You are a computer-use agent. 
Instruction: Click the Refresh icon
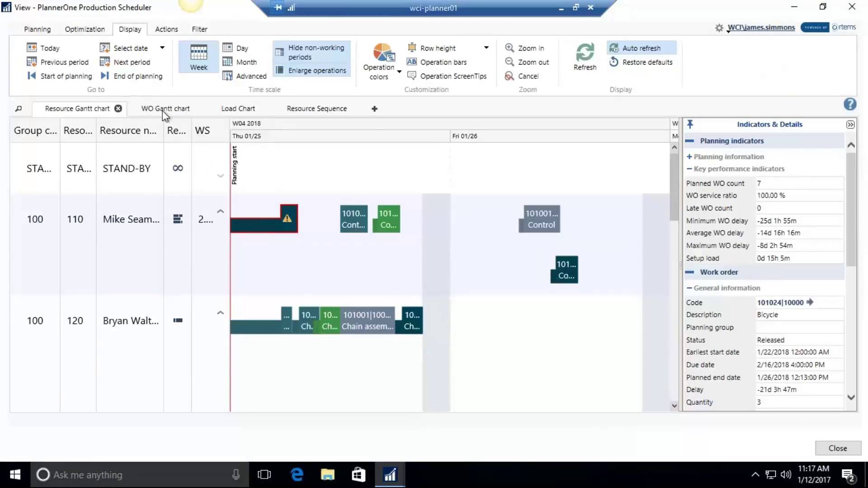tap(585, 56)
